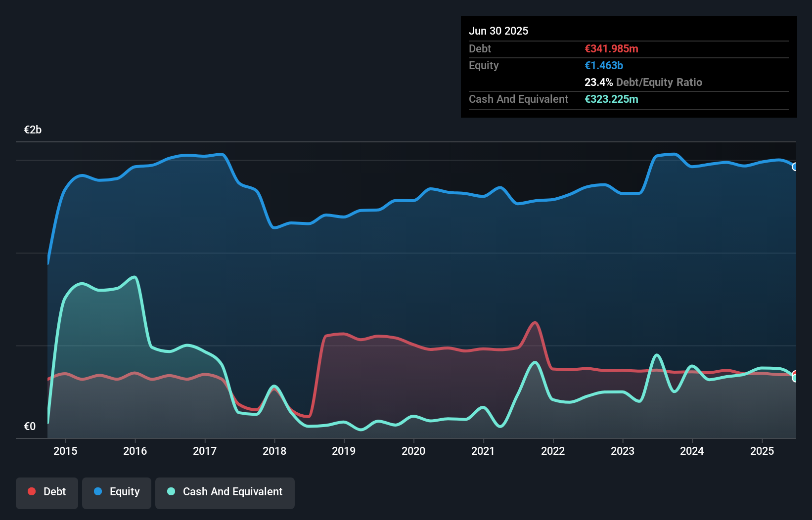Image resolution: width=812 pixels, height=520 pixels.
Task: Open details for Debt/Equity Ratio row
Action: point(643,82)
